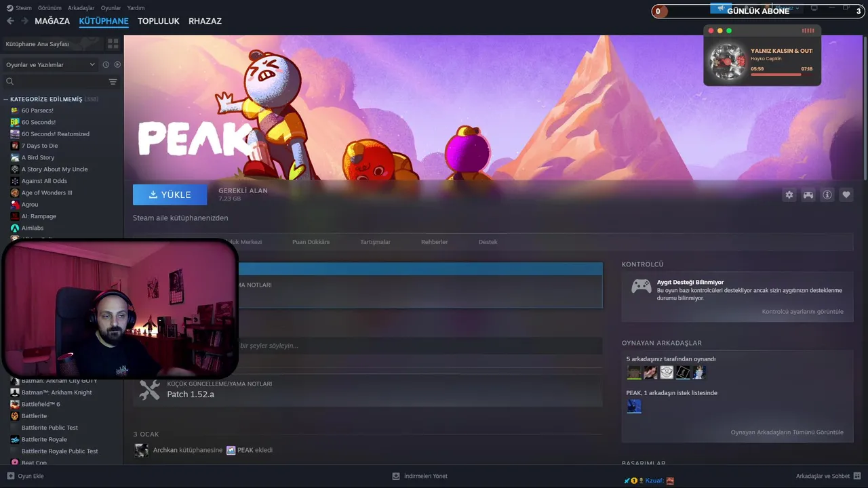Click Kontrolcü ayarlarını görüntüle link
The width and height of the screenshot is (868, 488).
802,312
